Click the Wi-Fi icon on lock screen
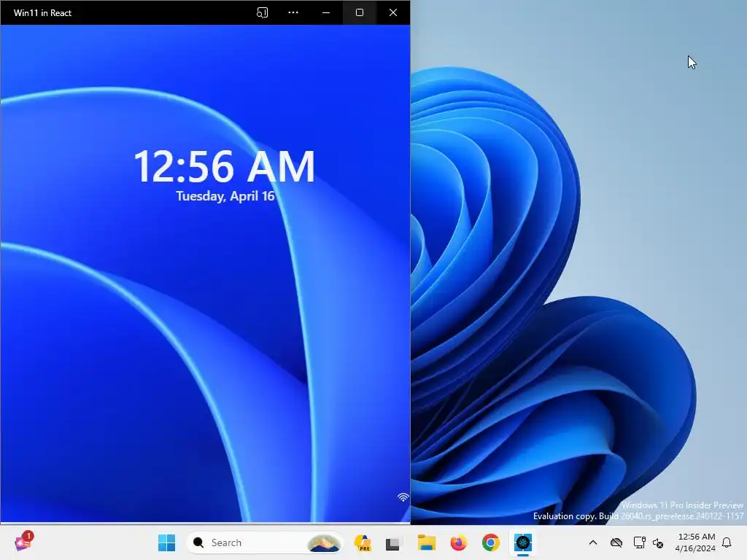This screenshot has width=747, height=560. [403, 497]
